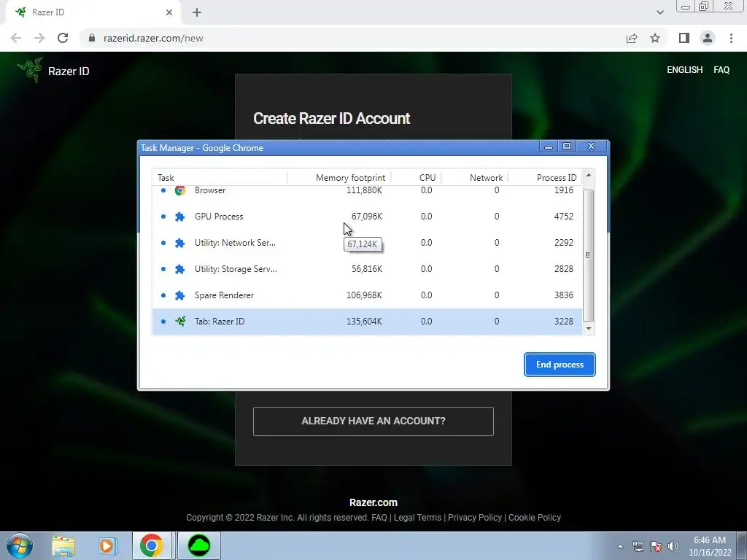
Task: Click the puzzle icon of Utility: Storage Service
Action: click(180, 269)
